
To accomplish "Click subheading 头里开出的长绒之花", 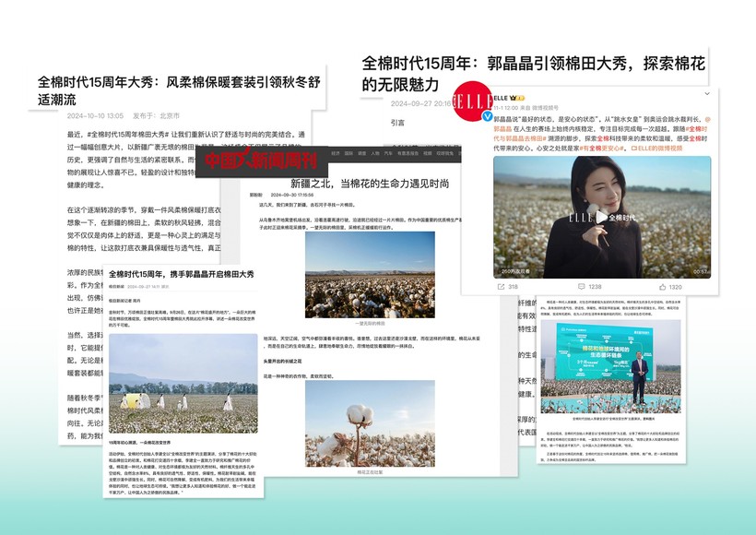I will 282,361.
